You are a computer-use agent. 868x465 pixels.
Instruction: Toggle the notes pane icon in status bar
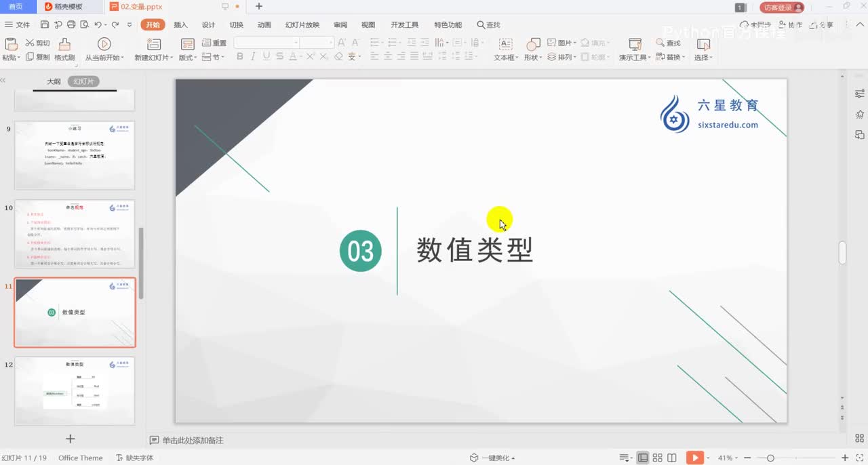(623, 458)
